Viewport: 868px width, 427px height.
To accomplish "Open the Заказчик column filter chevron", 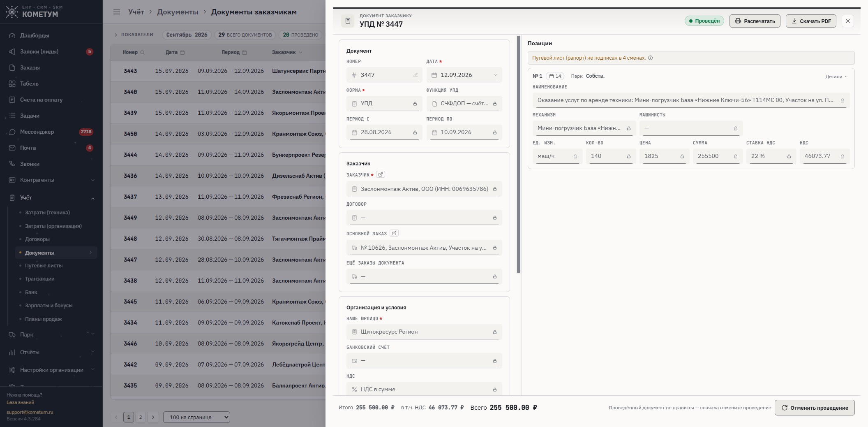I will pyautogui.click(x=300, y=53).
